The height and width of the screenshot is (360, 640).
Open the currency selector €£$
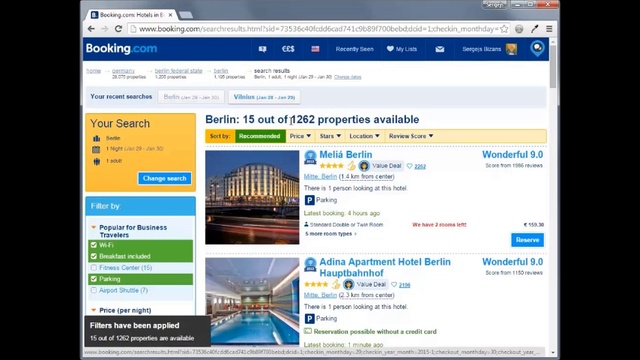288,49
